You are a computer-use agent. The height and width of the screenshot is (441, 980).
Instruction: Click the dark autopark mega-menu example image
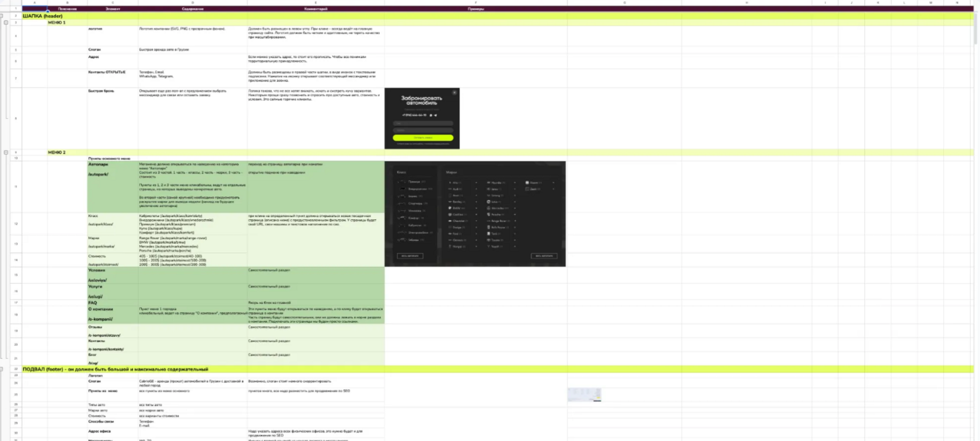475,213
